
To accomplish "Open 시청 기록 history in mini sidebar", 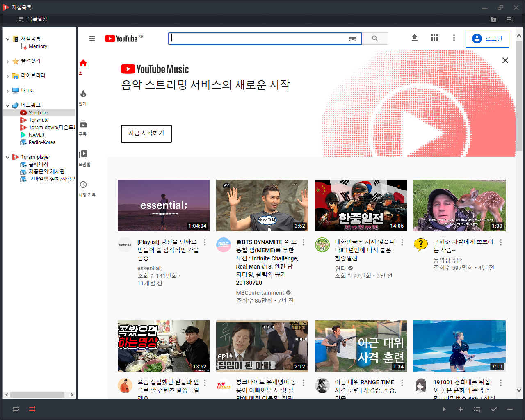I will click(87, 189).
